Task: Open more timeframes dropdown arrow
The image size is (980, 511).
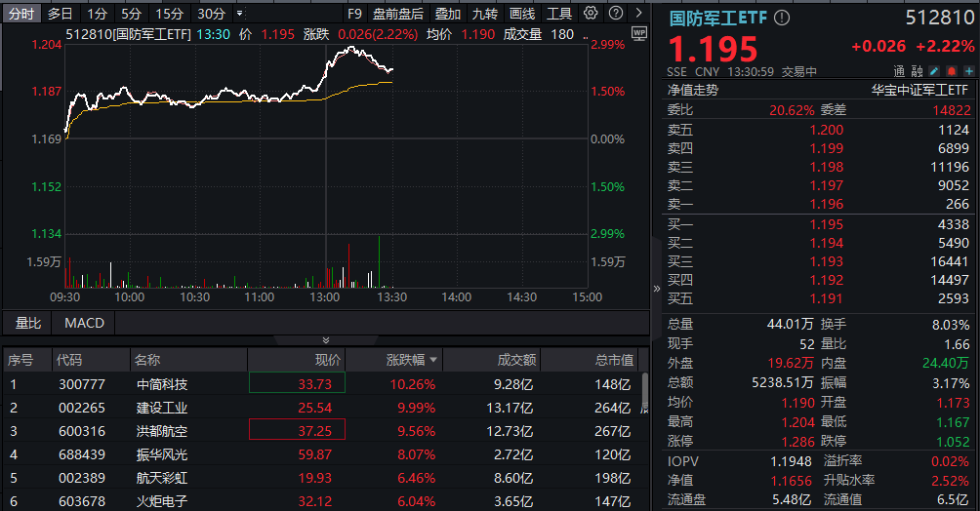Action: pyautogui.click(x=240, y=13)
